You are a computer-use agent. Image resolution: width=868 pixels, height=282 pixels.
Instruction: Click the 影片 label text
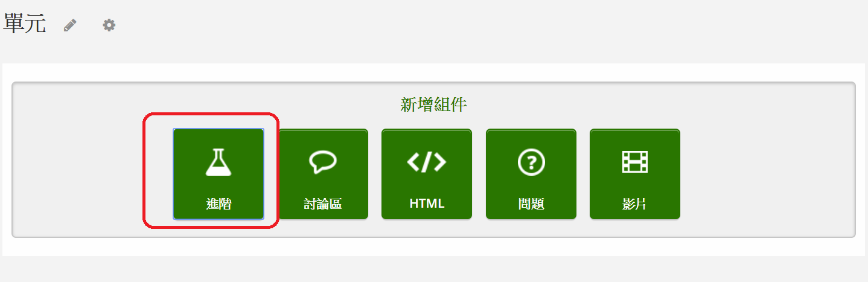(635, 203)
